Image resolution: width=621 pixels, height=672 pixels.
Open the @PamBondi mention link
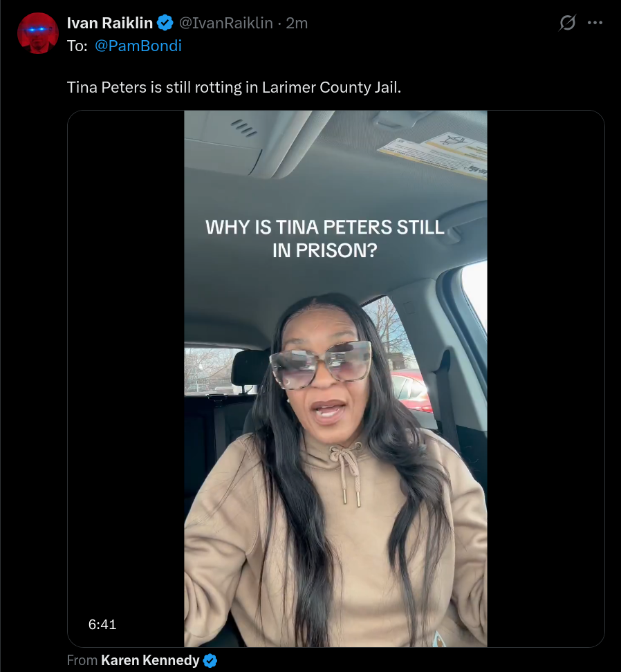pyautogui.click(x=138, y=46)
